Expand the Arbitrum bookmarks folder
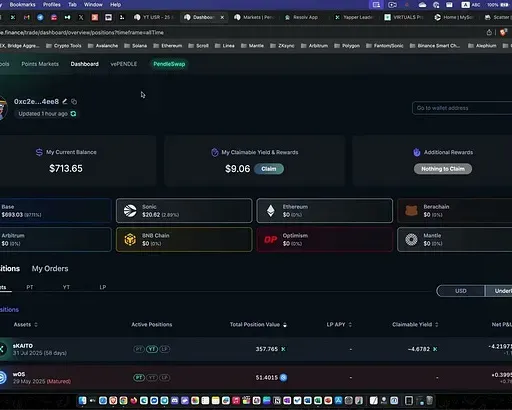This screenshot has height=410, width=512. [314, 46]
